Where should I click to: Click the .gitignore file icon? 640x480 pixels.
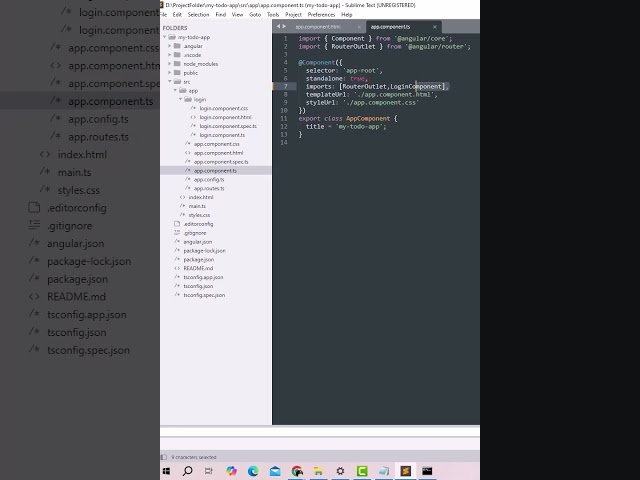177,233
